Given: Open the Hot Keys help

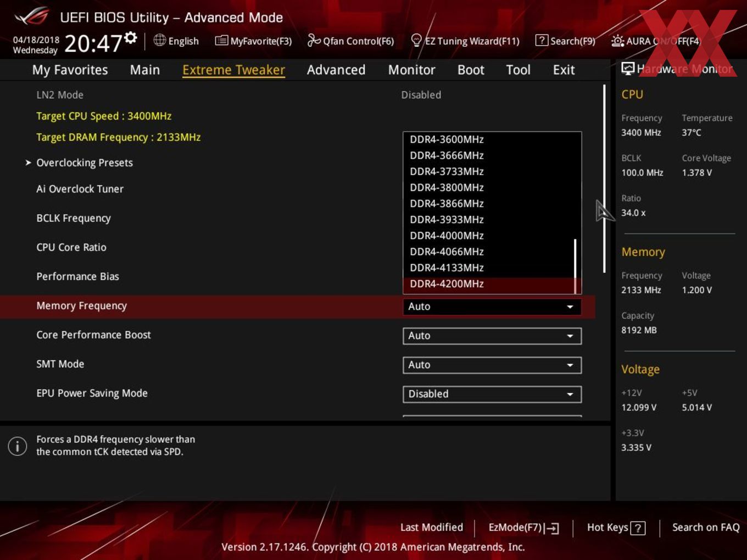Looking at the screenshot, I should click(x=616, y=528).
